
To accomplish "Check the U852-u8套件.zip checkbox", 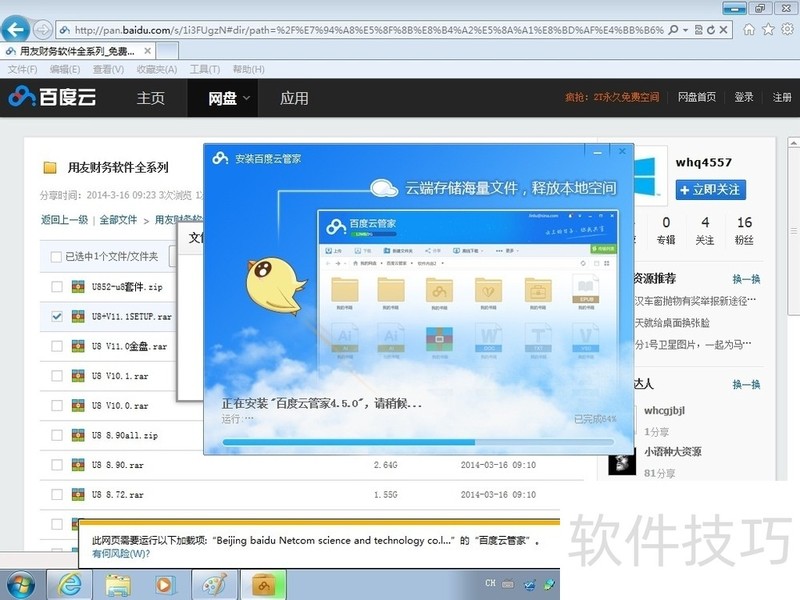I will pos(57,288).
